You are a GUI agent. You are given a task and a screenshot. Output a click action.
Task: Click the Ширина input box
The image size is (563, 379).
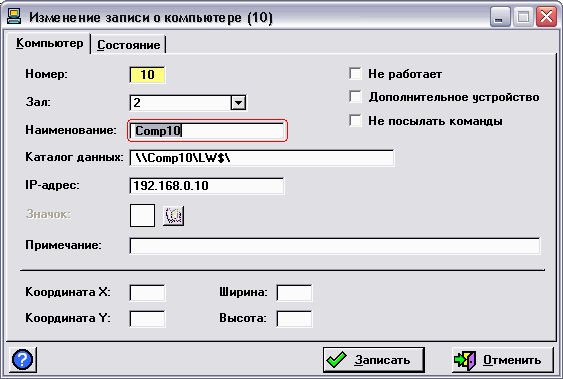pyautogui.click(x=294, y=293)
